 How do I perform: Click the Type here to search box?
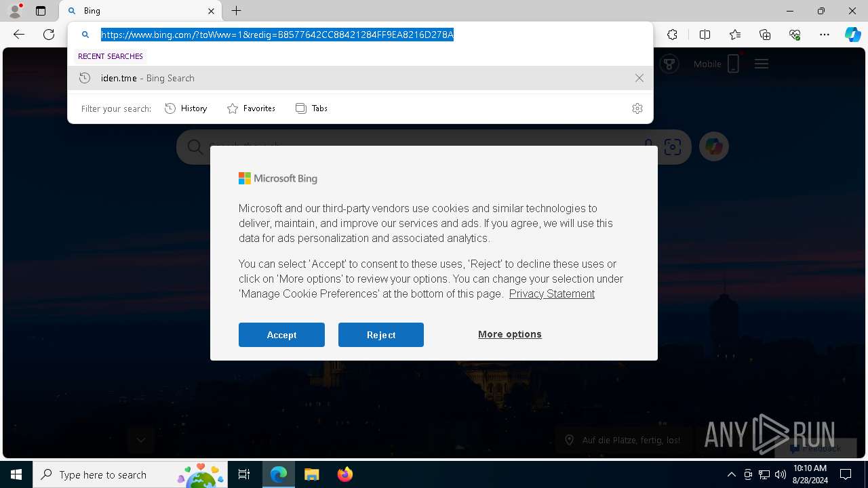point(130,474)
